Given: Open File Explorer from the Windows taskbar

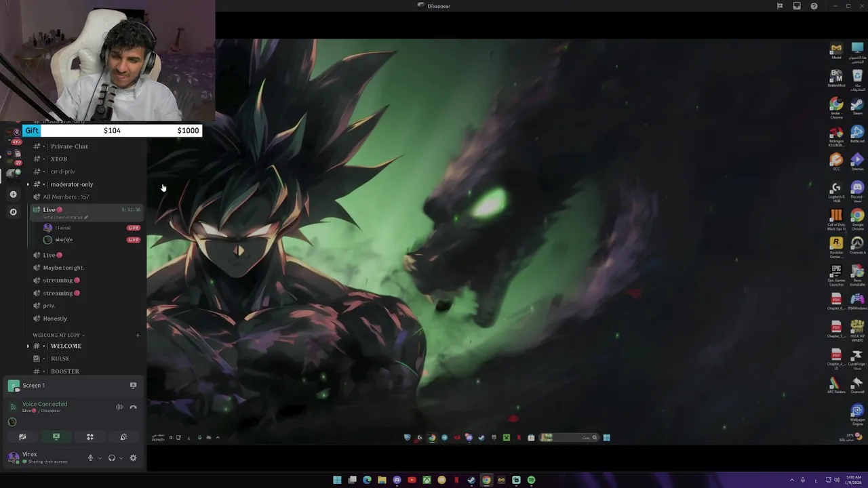Looking at the screenshot, I should click(x=382, y=480).
